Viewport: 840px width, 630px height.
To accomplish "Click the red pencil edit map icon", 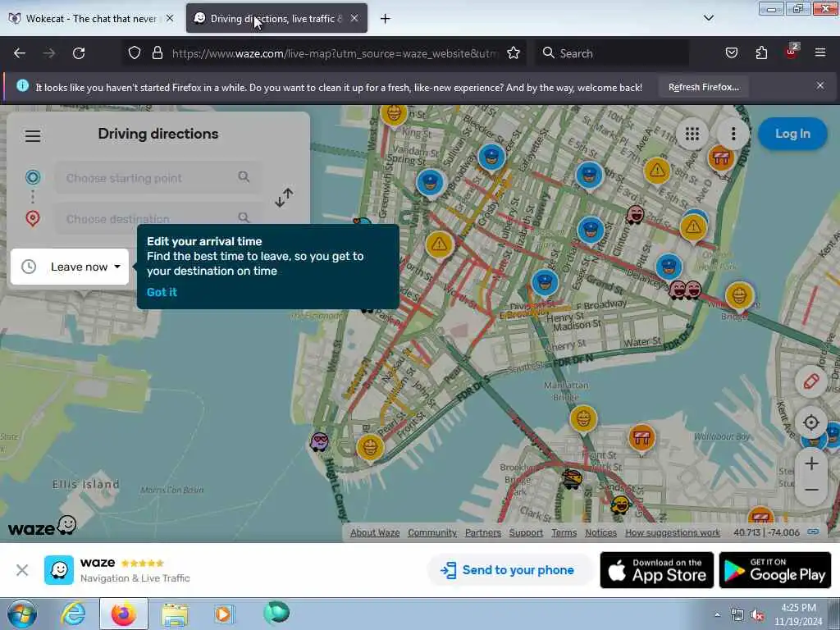I will click(x=810, y=381).
